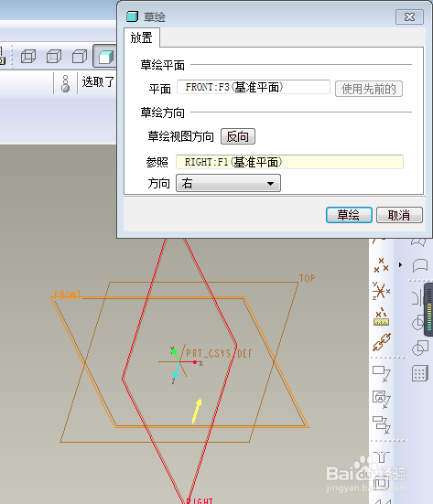433x504 pixels.
Task: Select the PRT_CSYS_DEF coordinate system label
Action: pos(220,354)
